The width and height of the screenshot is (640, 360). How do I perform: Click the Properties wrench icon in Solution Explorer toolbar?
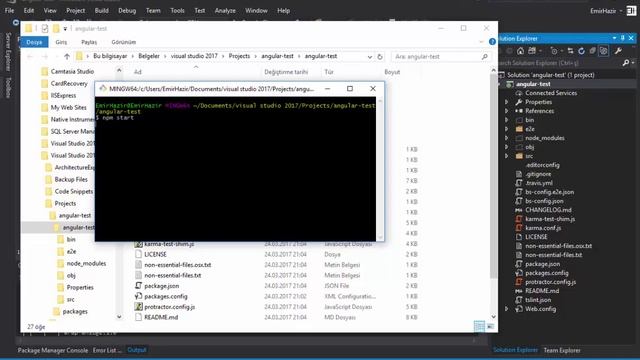[x=618, y=51]
